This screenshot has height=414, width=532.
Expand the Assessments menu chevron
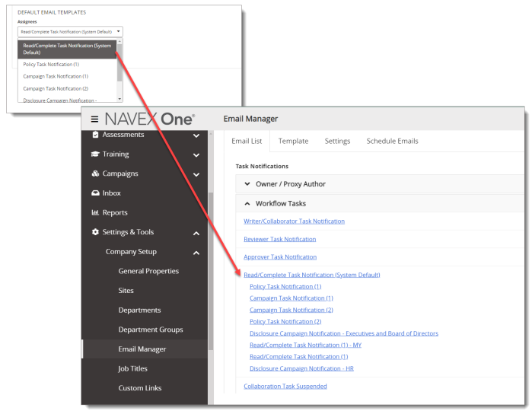(x=196, y=135)
